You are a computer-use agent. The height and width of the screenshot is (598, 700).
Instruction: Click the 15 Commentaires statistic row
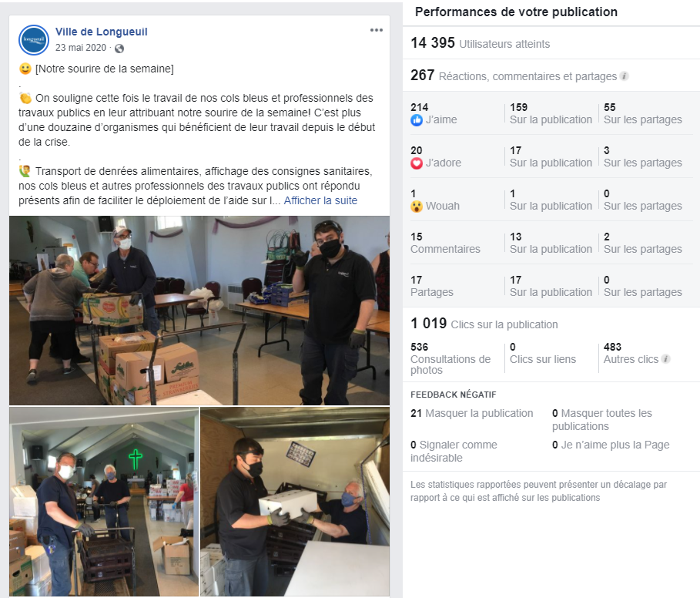coord(551,243)
